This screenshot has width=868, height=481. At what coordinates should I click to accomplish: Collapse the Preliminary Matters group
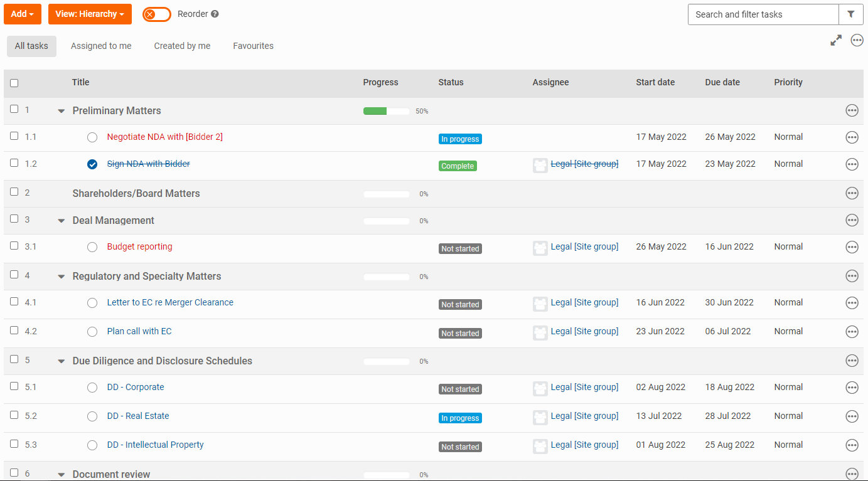[62, 111]
